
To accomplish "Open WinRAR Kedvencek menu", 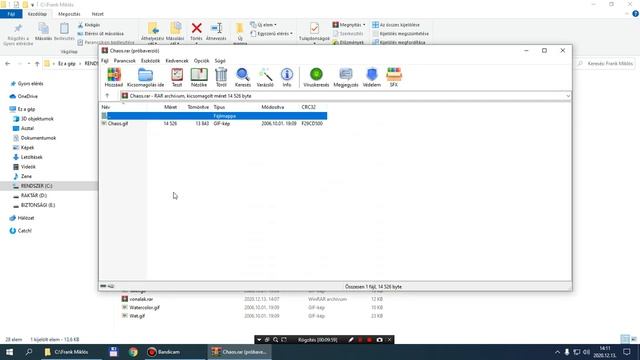I will point(177,61).
